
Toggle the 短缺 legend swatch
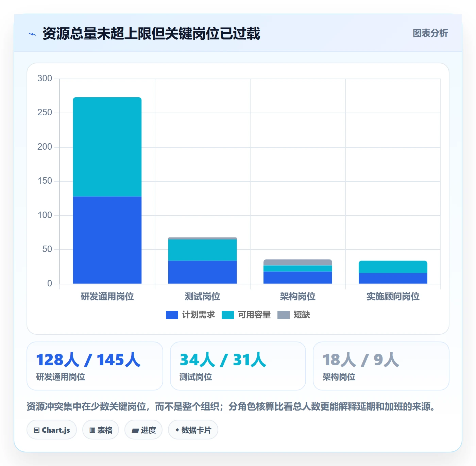point(283,315)
